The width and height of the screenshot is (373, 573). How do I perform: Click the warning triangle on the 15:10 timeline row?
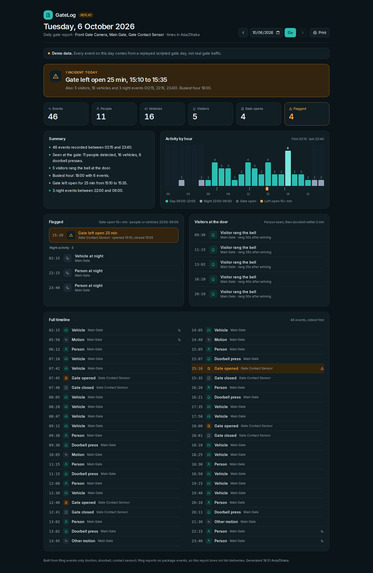tap(322, 368)
